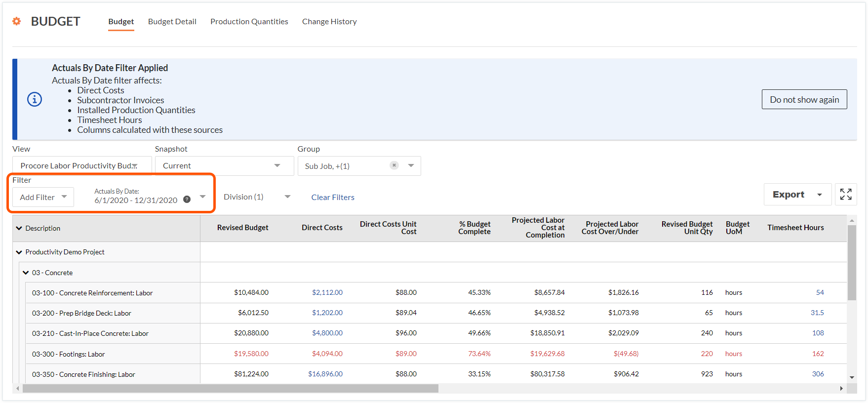Select row 03-350 Concrete Finishing: Labor
Image resolution: width=868 pixels, height=403 pixels.
pos(83,374)
